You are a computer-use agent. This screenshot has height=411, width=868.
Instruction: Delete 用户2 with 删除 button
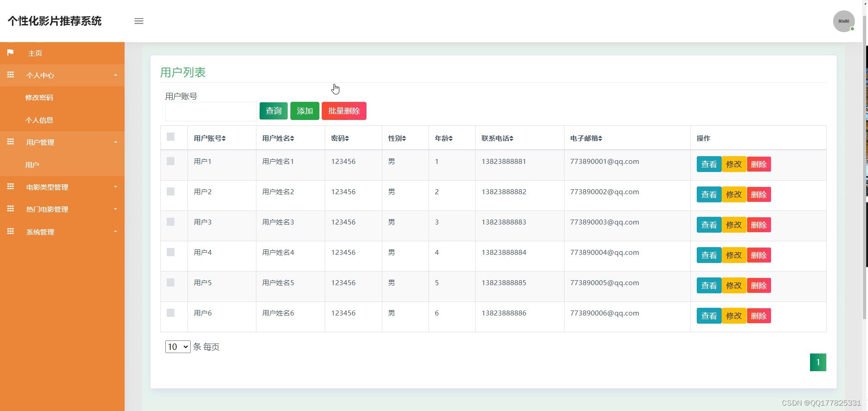point(759,195)
